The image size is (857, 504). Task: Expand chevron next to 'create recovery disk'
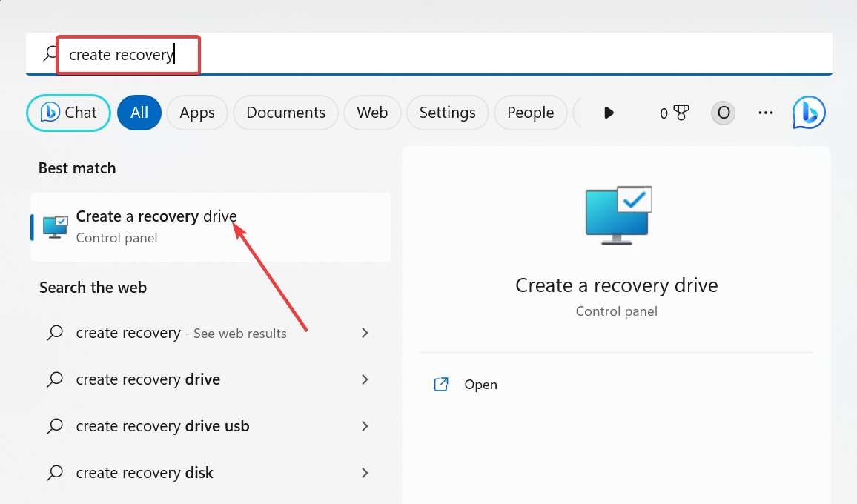click(365, 473)
